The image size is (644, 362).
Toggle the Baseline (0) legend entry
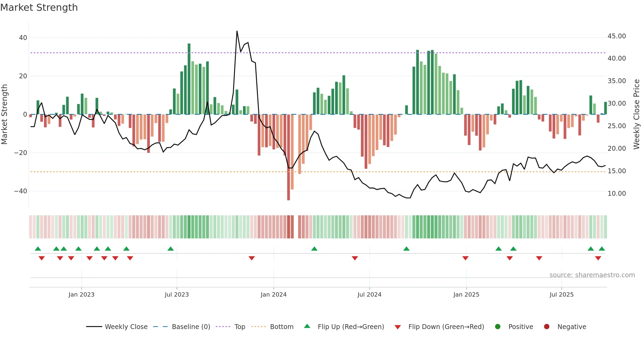[182, 327]
